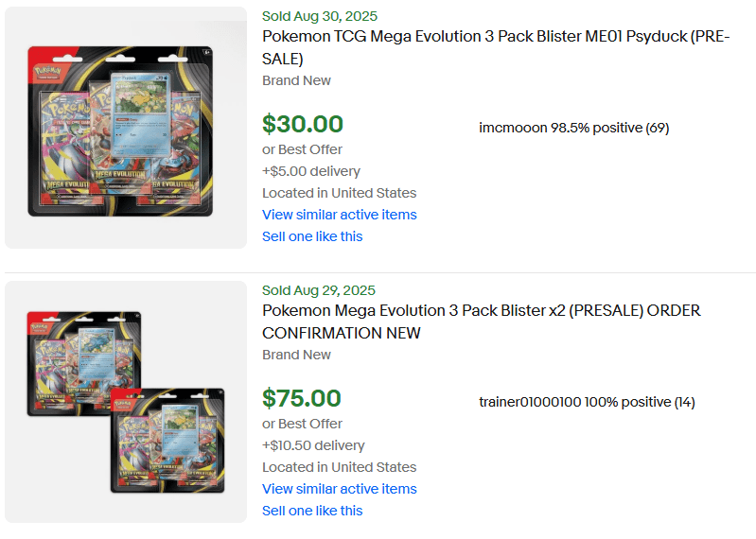Click the $30.00 sold price
The image size is (756, 539).
(303, 124)
